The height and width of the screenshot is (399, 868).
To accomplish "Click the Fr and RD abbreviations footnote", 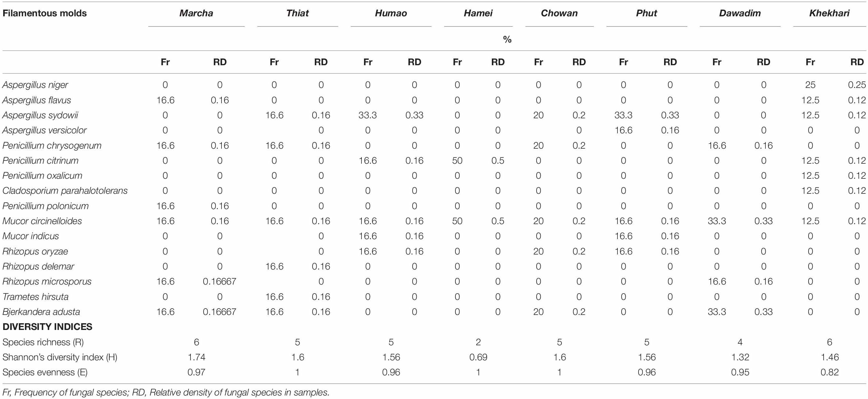I will (166, 392).
